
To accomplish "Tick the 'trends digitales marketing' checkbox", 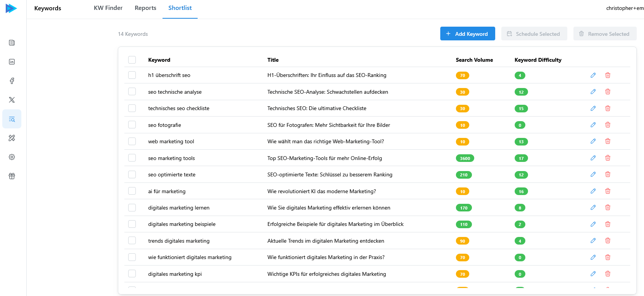I will pos(132,241).
